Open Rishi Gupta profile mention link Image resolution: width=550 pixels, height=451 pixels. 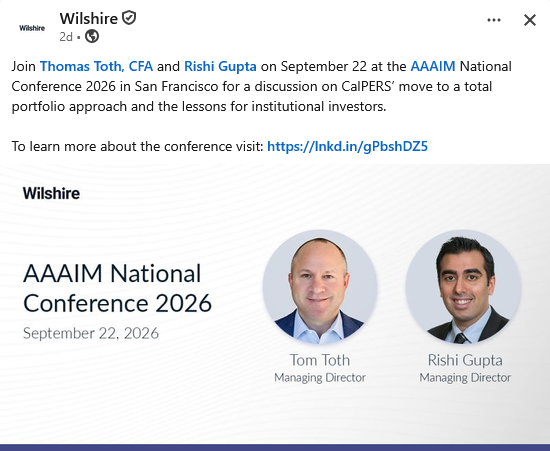click(x=220, y=66)
